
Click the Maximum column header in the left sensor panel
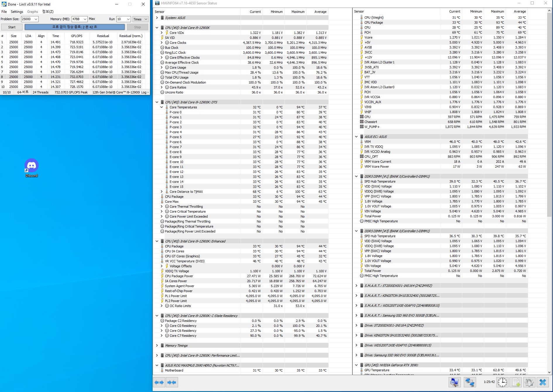[295, 12]
